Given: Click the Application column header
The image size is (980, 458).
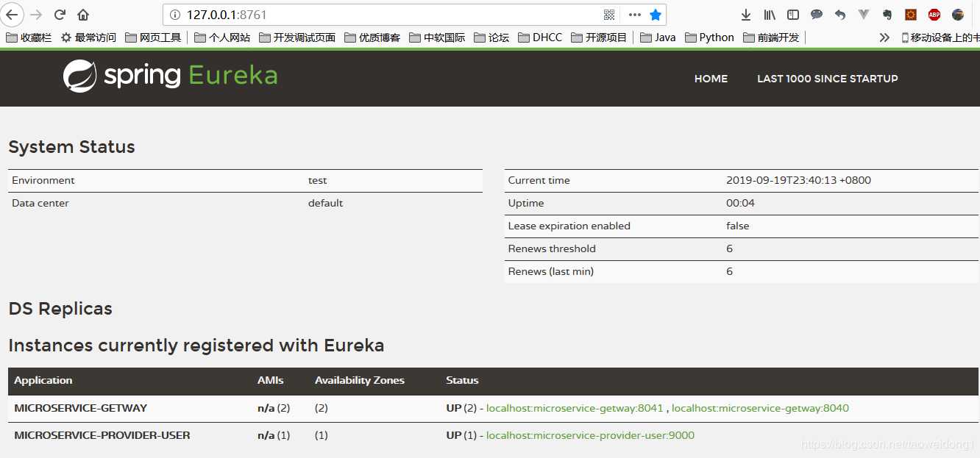Looking at the screenshot, I should pos(43,380).
